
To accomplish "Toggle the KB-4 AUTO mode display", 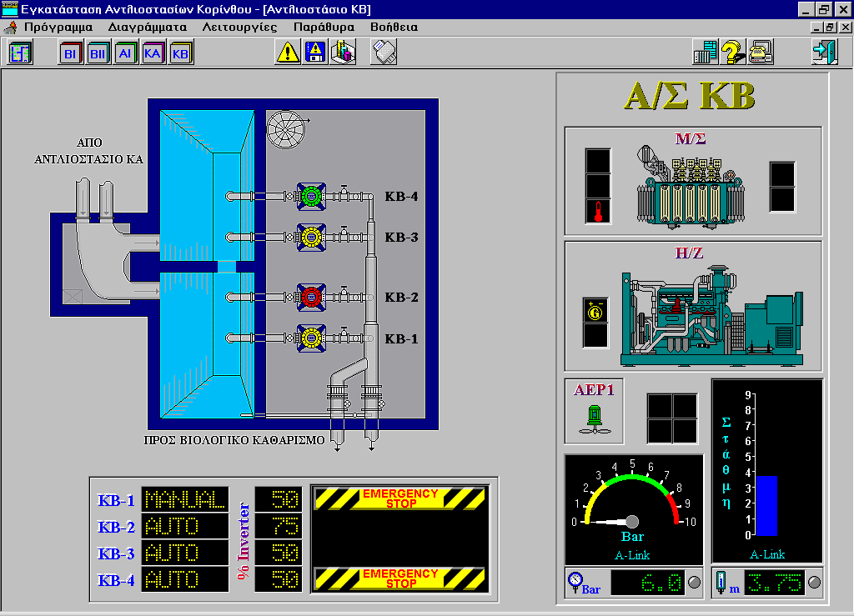I will click(184, 579).
